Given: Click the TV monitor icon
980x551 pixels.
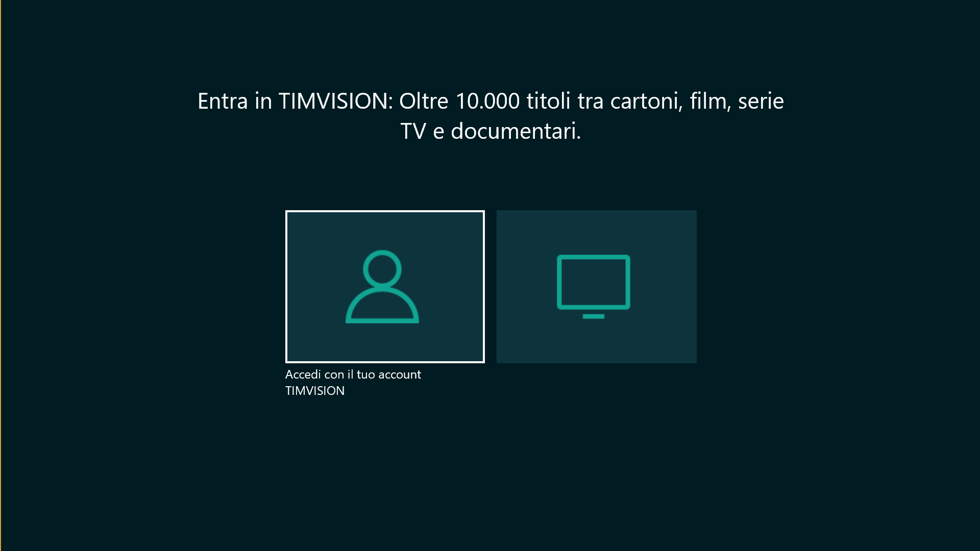Looking at the screenshot, I should click(x=593, y=286).
